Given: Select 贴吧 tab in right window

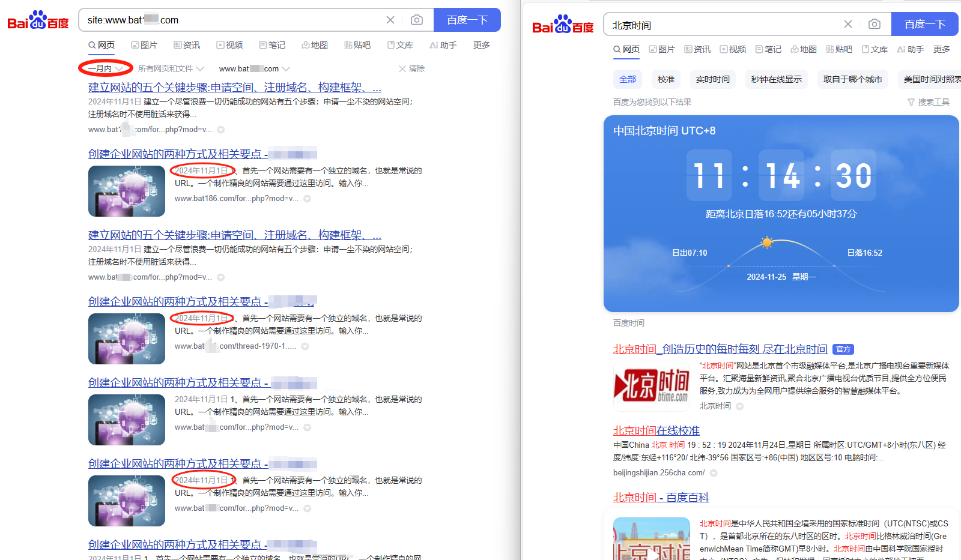Looking at the screenshot, I should coord(839,49).
